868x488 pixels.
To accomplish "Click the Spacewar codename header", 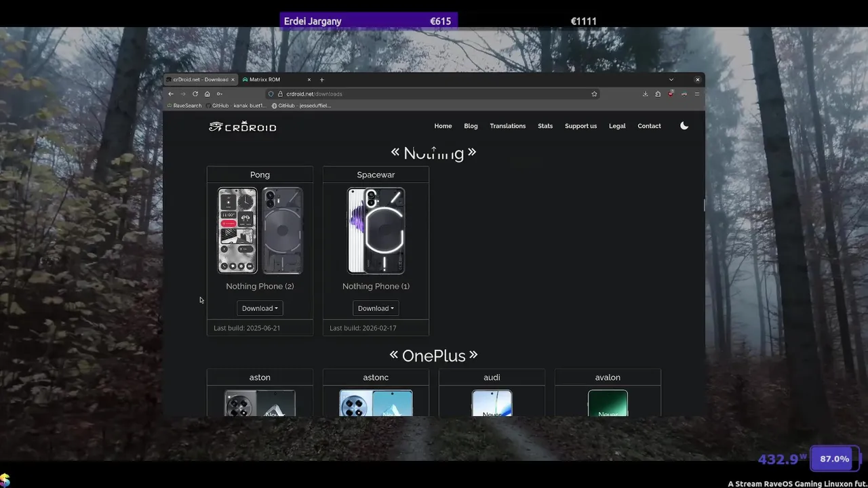I will point(376,175).
